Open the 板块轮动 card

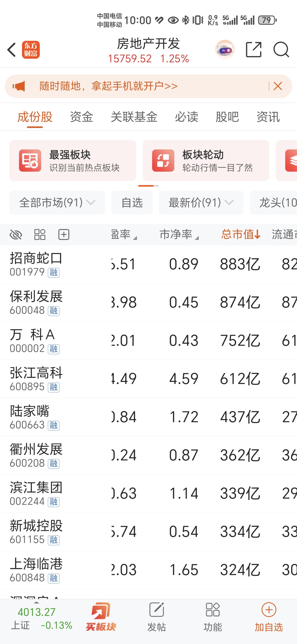pyautogui.click(x=206, y=161)
